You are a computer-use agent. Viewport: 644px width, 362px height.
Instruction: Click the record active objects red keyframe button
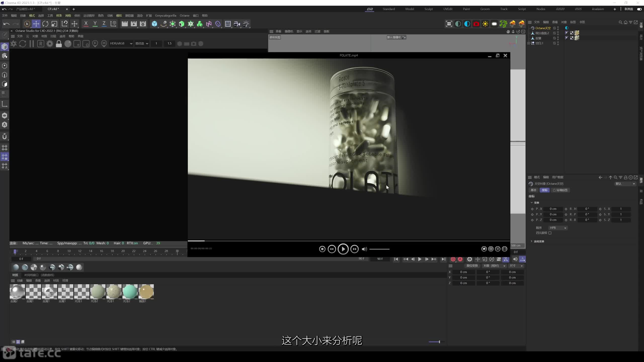click(453, 259)
